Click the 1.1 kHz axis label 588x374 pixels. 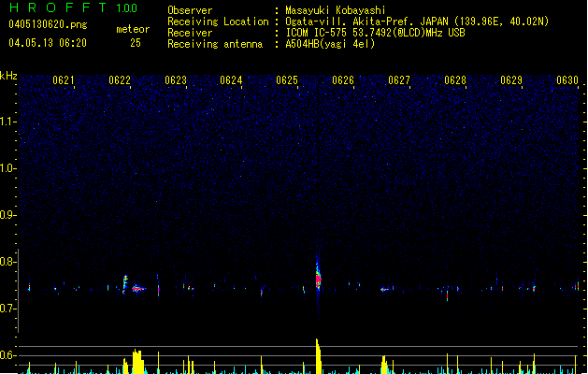click(7, 122)
